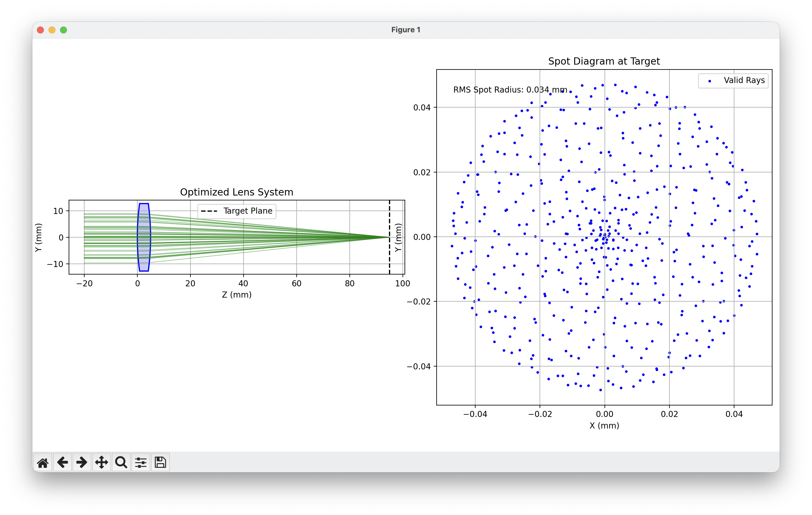Screen dimensions: 812x515
Task: Click the Target Plane legend entry
Action: tap(237, 211)
